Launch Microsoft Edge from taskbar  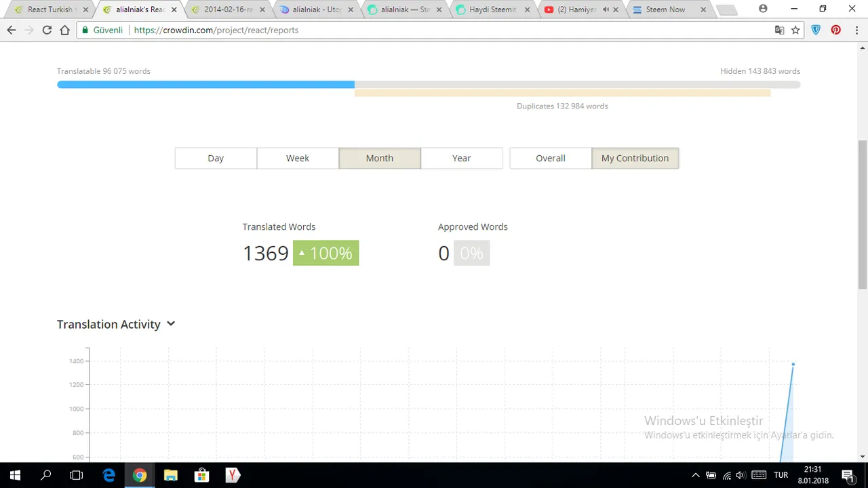point(108,475)
